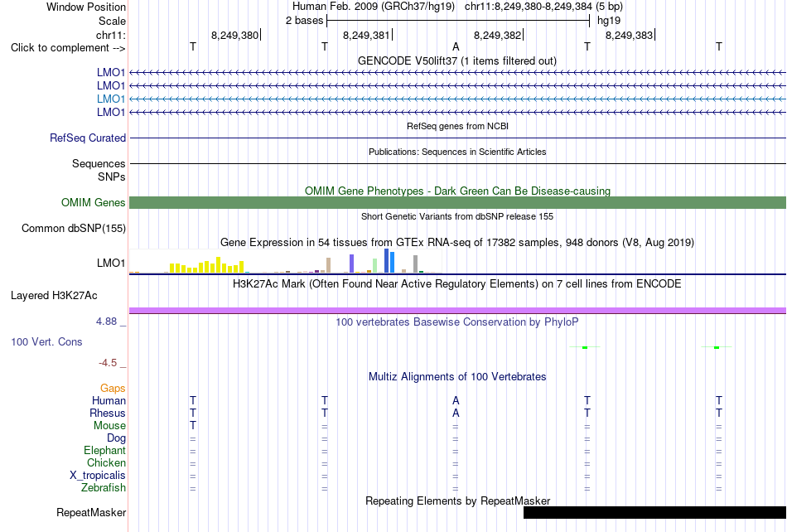Viewport: 787px width, 532px height.
Task: Click the SNPs track label
Action: click(x=112, y=177)
